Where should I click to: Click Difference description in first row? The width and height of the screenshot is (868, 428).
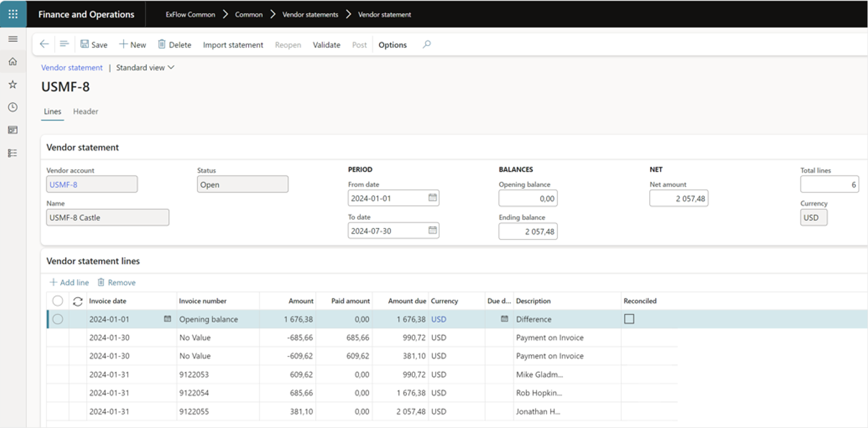pos(567,319)
